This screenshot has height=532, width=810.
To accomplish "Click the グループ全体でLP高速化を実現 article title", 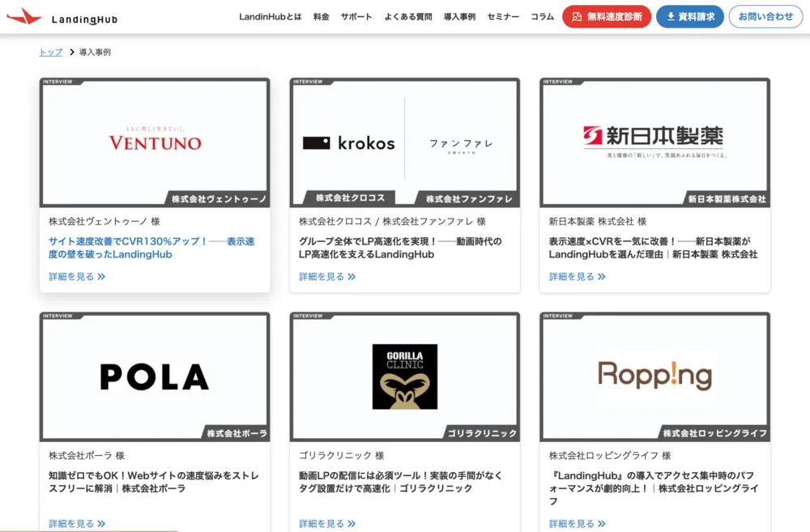I will [400, 248].
